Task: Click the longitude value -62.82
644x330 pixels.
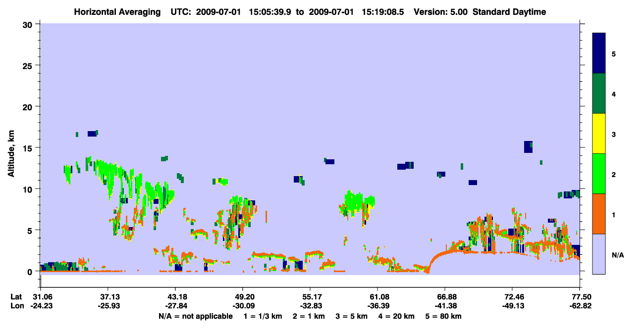Action: [x=580, y=306]
